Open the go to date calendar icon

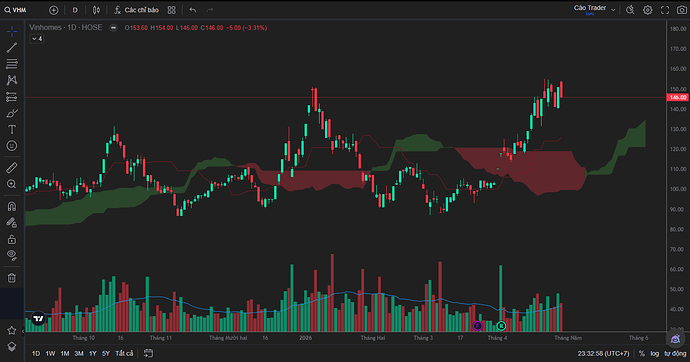(148, 353)
